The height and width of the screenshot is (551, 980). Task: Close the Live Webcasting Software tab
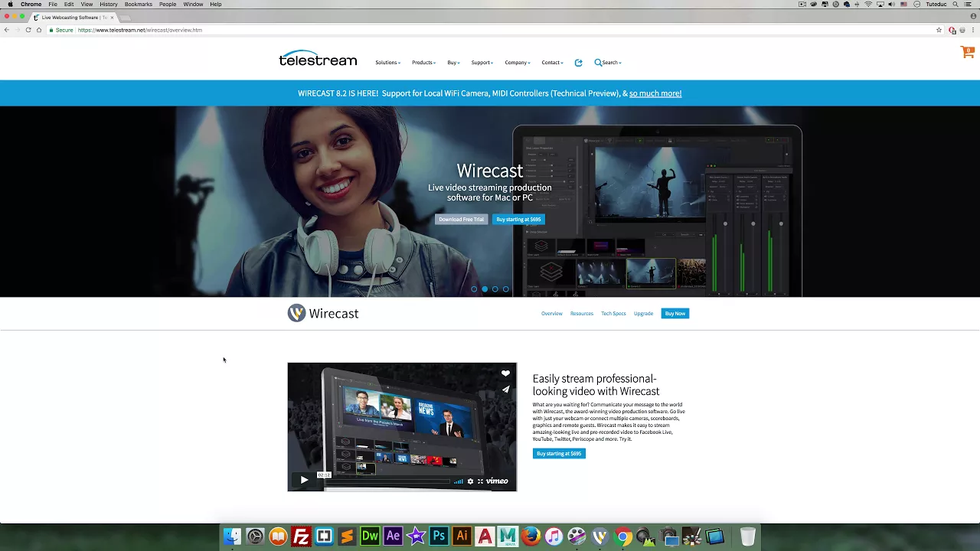(x=112, y=17)
